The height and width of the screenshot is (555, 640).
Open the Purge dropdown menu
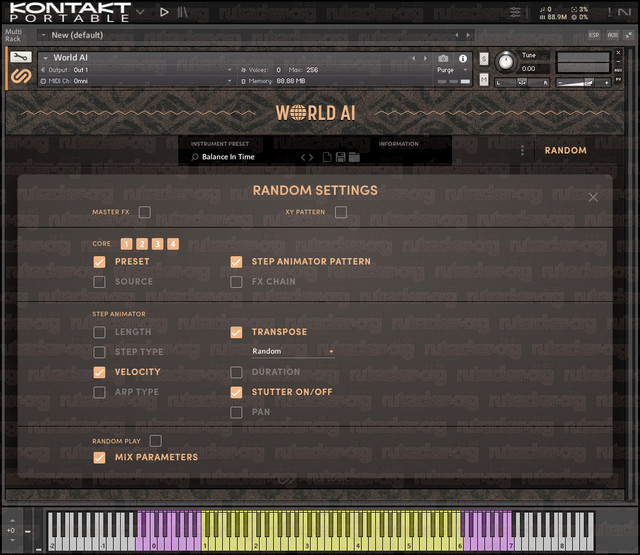coord(451,70)
